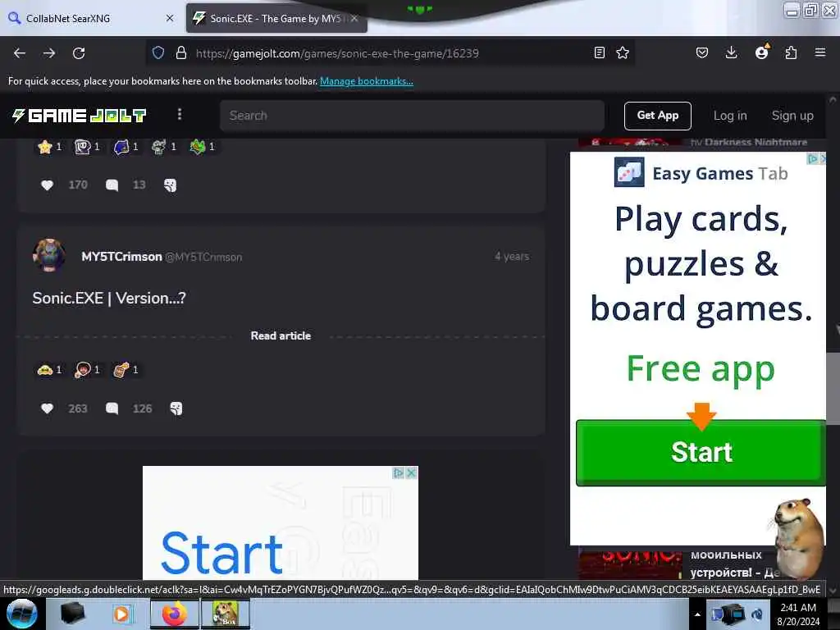This screenshot has height=630, width=840.
Task: Open MY5TCrimson username link
Action: [x=121, y=257]
